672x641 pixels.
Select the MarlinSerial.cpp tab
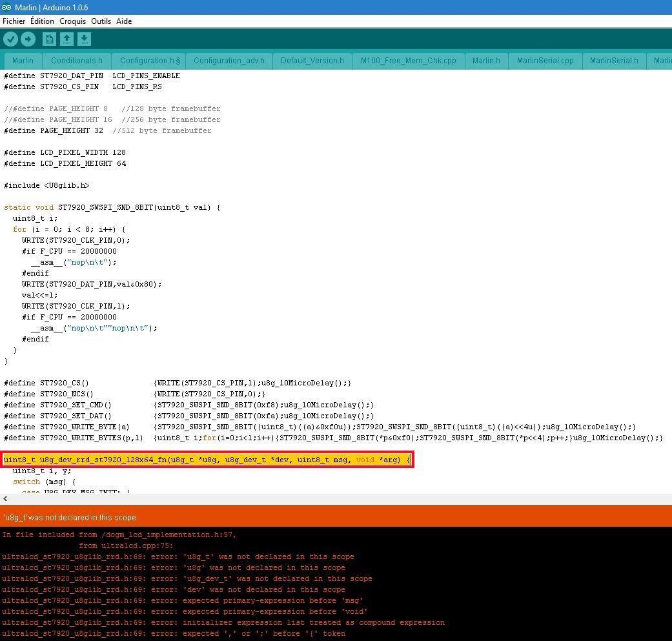[x=545, y=61]
